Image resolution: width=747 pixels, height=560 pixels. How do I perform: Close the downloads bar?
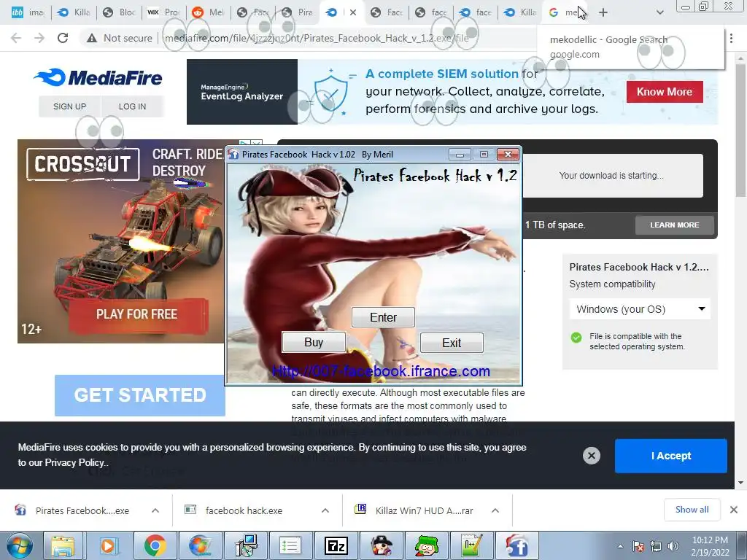click(x=734, y=510)
